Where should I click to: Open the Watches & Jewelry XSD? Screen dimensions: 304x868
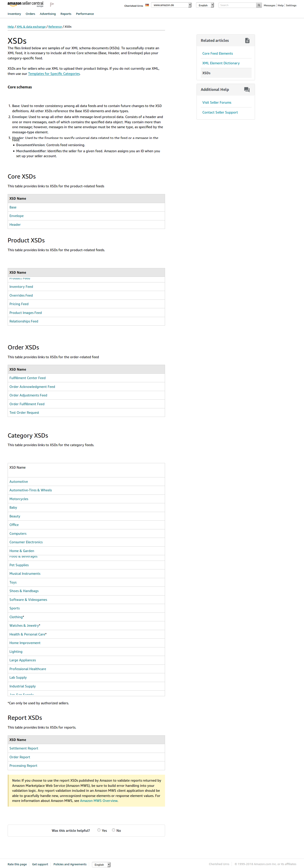(24, 626)
